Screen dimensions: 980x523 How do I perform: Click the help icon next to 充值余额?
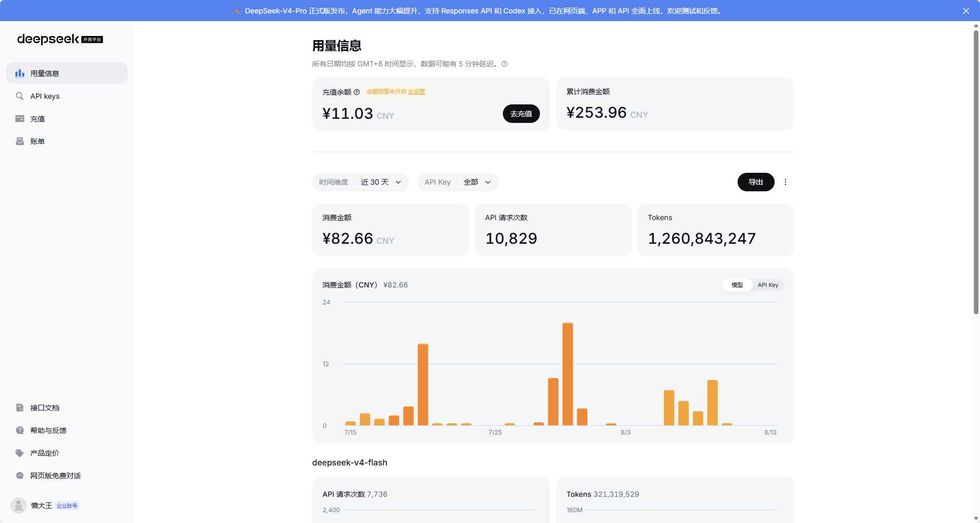(357, 92)
